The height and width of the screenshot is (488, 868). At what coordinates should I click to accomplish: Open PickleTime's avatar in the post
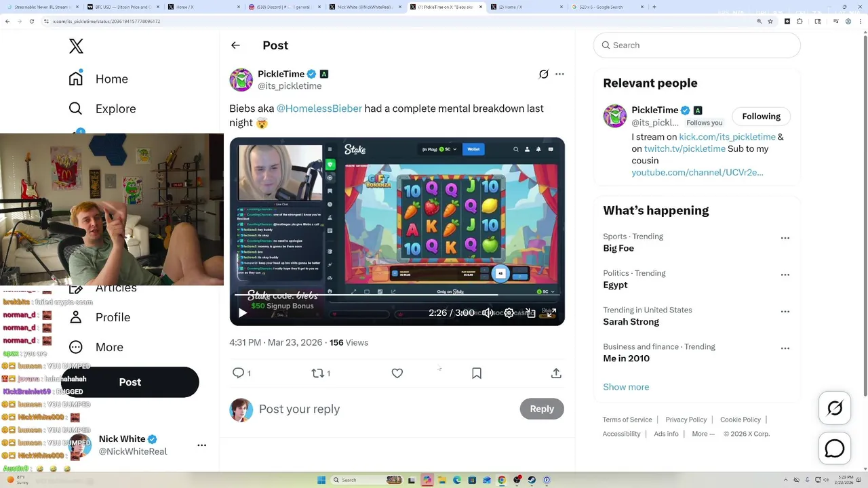241,79
